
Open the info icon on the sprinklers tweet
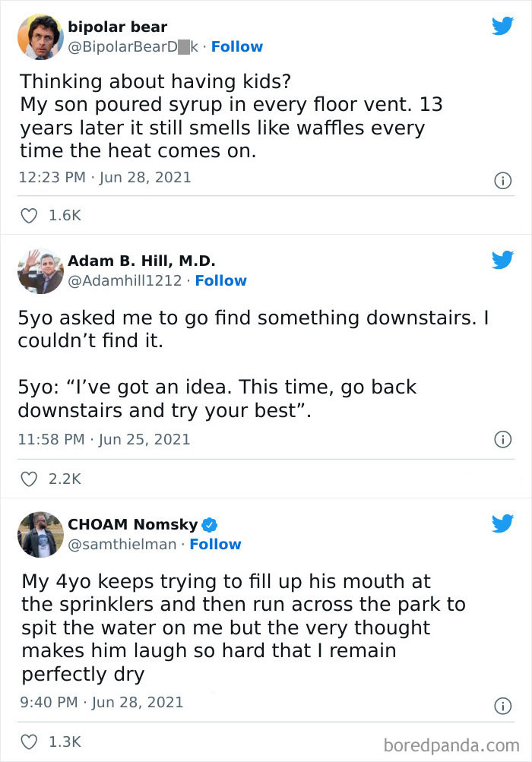pos(503,706)
